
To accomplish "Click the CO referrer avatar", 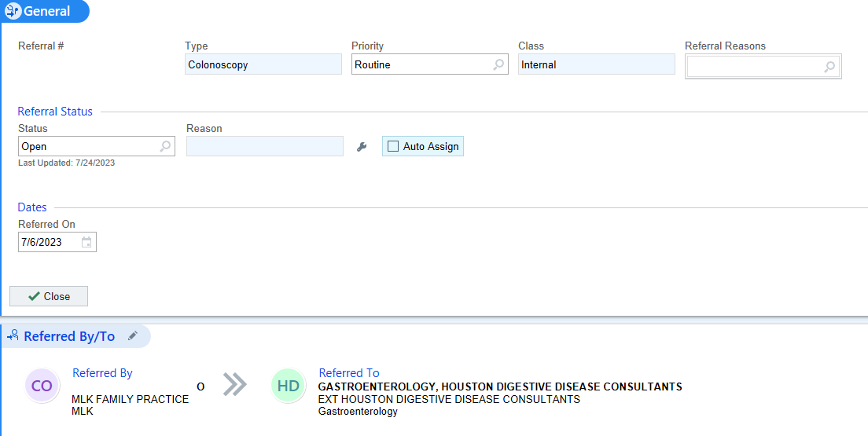I will 42,386.
